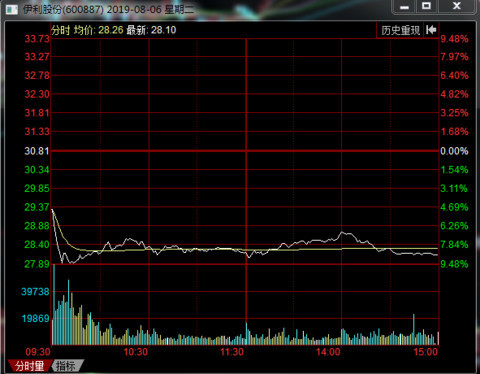Image resolution: width=480 pixels, height=374 pixels.
Task: Close the stock chart window
Action: pyautogui.click(x=456, y=6)
